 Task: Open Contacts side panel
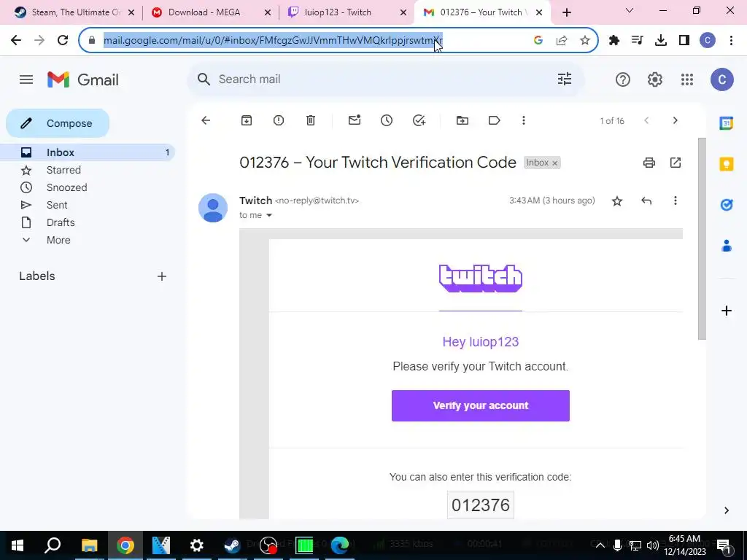(x=726, y=246)
